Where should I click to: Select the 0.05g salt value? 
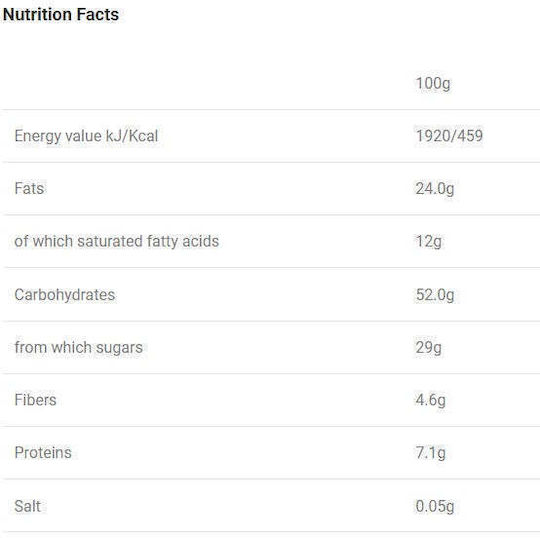[435, 506]
